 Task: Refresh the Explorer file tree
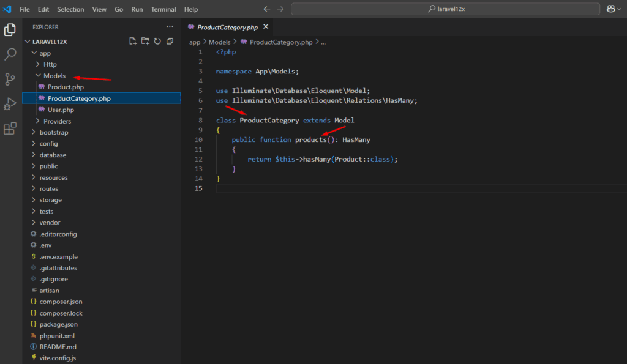(157, 42)
